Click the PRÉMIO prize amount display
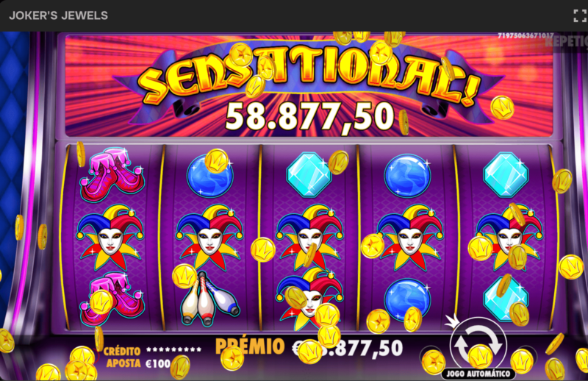The width and height of the screenshot is (588, 381). click(309, 347)
